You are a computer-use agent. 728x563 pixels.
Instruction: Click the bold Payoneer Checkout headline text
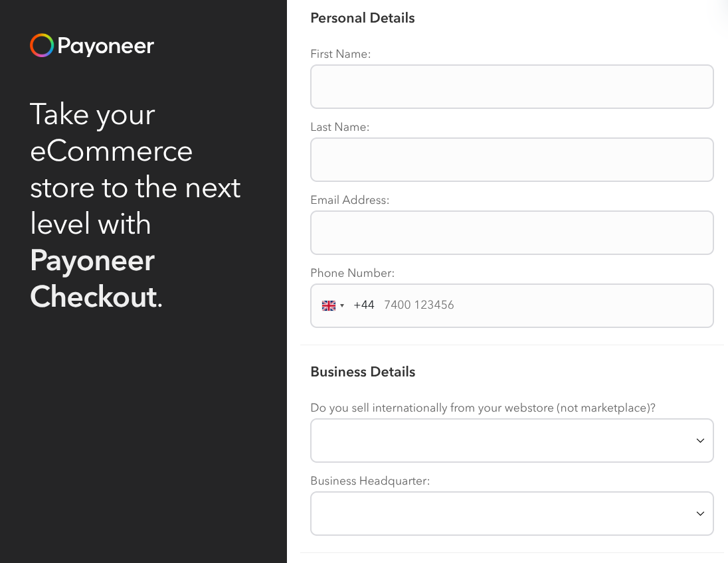96,278
